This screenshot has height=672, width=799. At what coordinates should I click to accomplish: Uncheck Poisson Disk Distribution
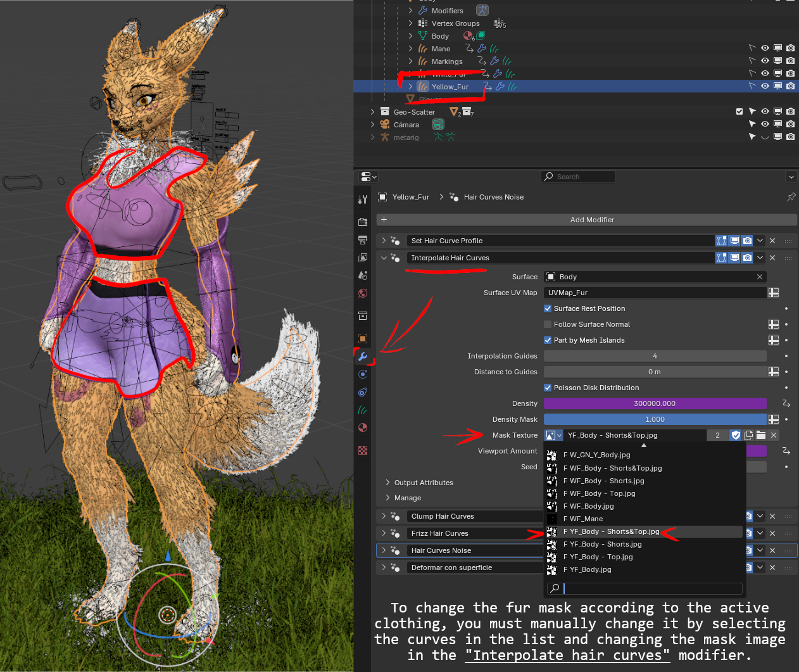(548, 388)
